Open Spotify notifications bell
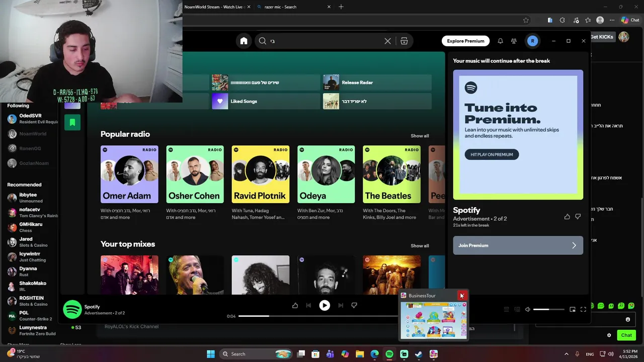This screenshot has width=644, height=362. point(500,41)
